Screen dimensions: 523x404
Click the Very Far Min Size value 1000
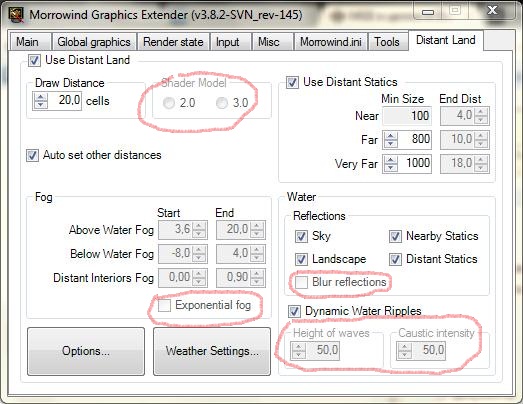[x=415, y=163]
